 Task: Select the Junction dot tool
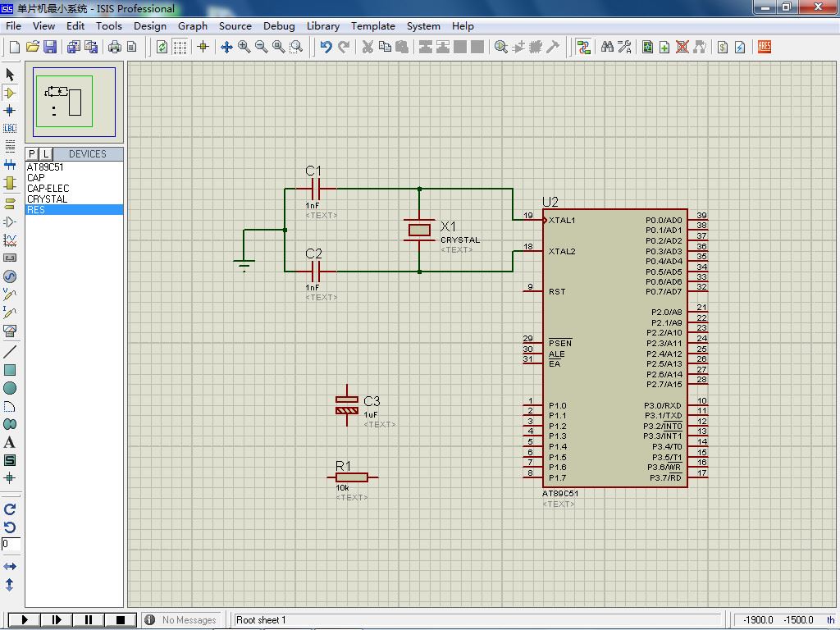(x=10, y=110)
